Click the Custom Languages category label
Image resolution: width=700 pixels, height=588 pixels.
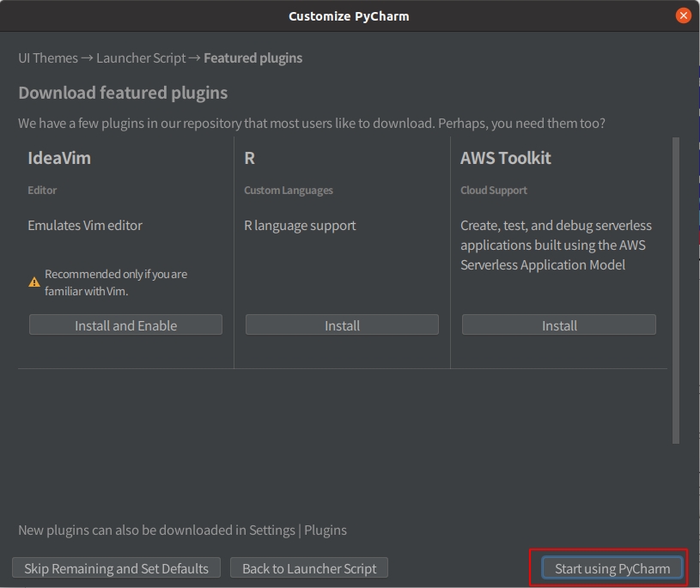288,191
